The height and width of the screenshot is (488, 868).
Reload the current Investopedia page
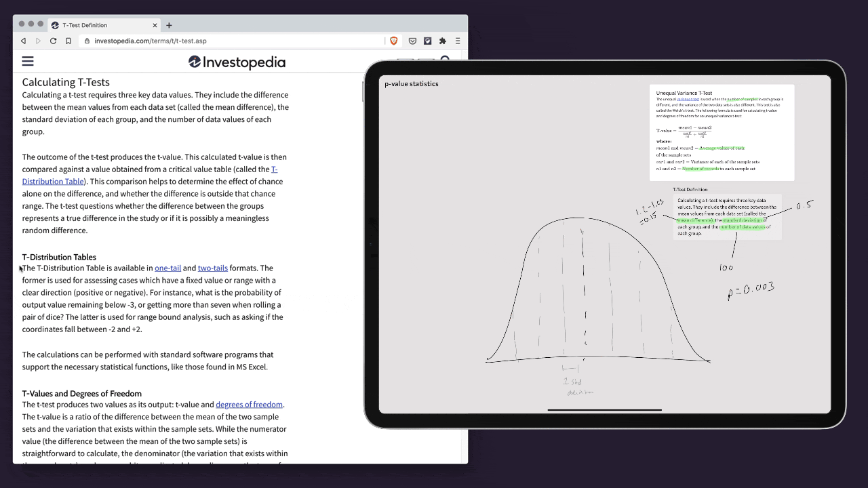coord(53,41)
